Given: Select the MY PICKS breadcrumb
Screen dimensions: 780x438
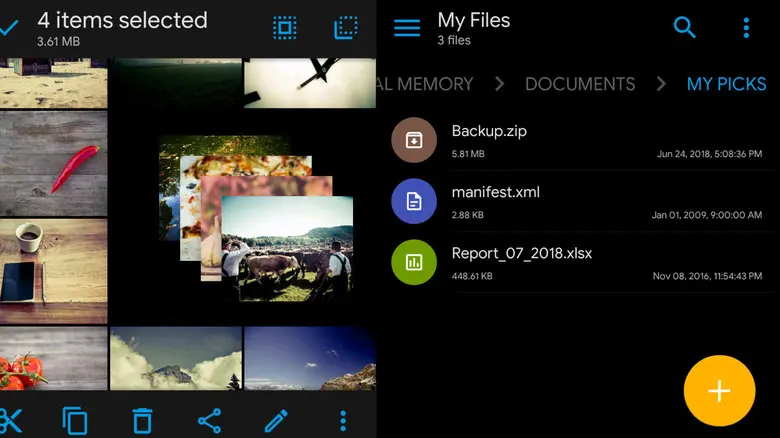Looking at the screenshot, I should (726, 84).
